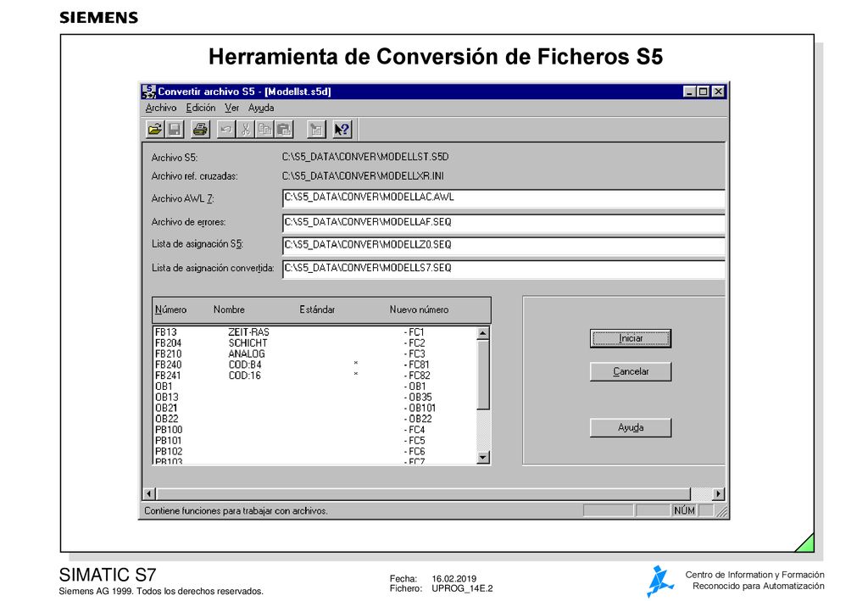Click the cross-reference path MODELLXR.INI
The height and width of the screenshot is (601, 868).
363,176
